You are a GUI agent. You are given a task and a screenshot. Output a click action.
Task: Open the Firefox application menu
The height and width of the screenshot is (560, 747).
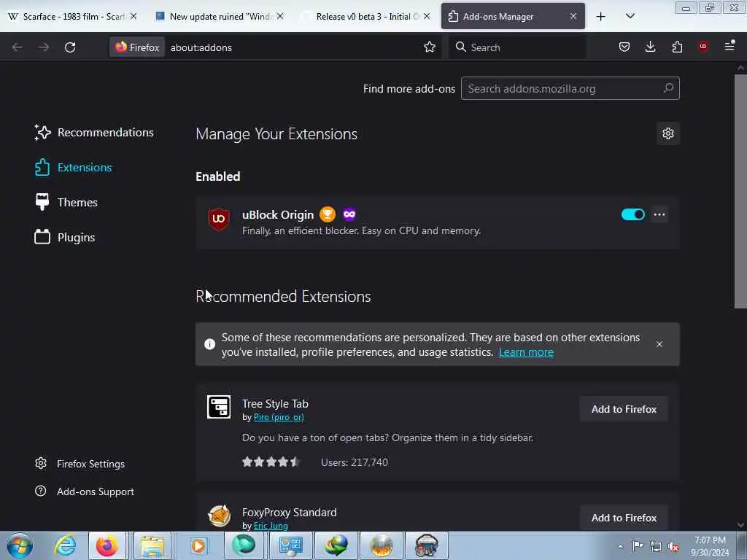click(x=729, y=46)
